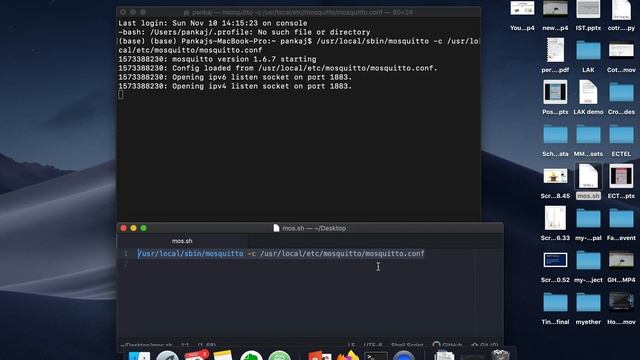Click 'Config loaded from' line in Terminal
The height and width of the screenshot is (360, 640).
click(x=278, y=68)
